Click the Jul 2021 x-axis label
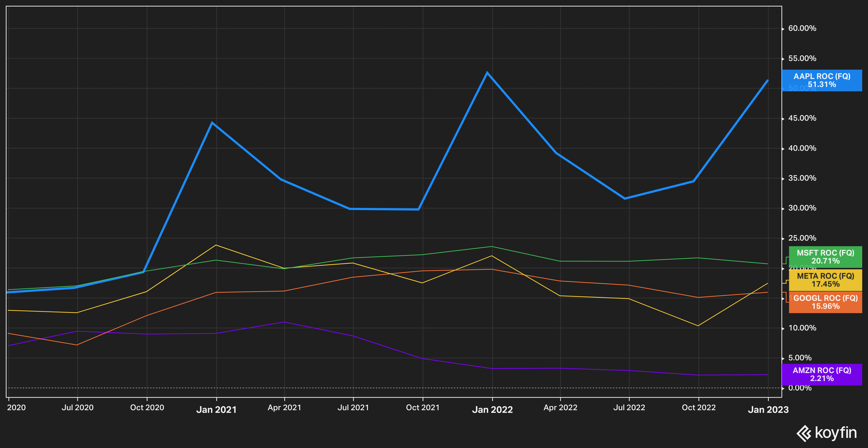Viewport: 868px width, 448px height. [353, 408]
